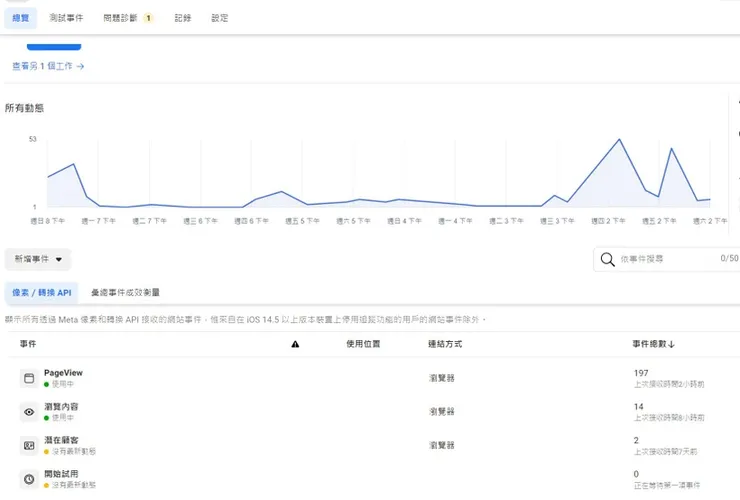
Task: Switch to the 記錄 tab
Action: [x=183, y=18]
